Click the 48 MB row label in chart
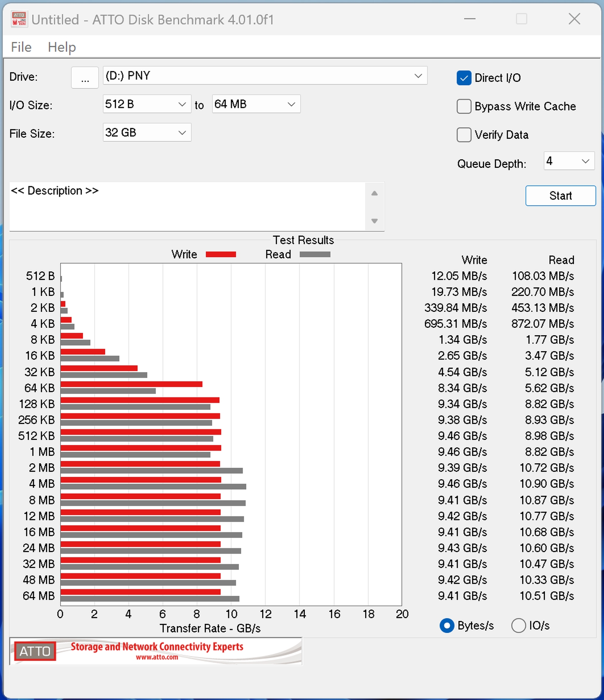The height and width of the screenshot is (700, 604). point(39,580)
